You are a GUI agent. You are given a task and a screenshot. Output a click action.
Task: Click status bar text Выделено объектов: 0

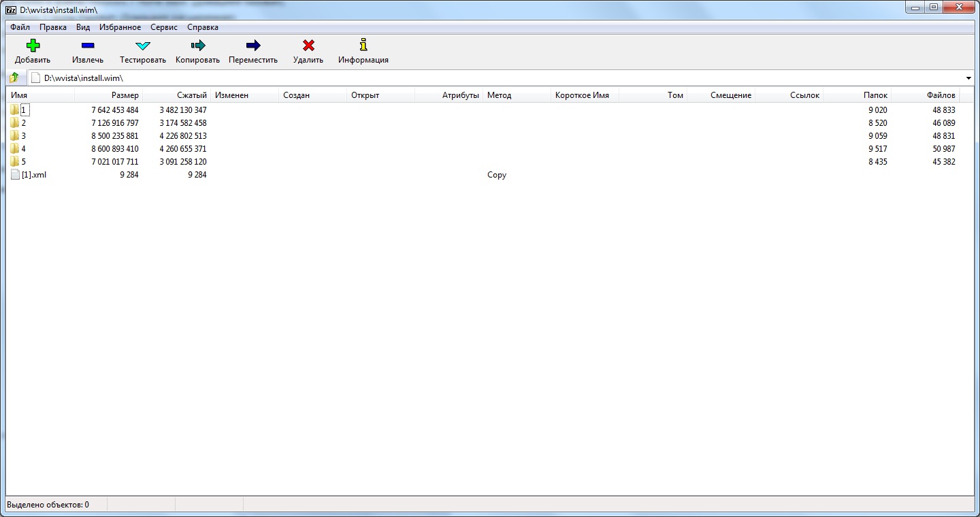click(x=48, y=505)
